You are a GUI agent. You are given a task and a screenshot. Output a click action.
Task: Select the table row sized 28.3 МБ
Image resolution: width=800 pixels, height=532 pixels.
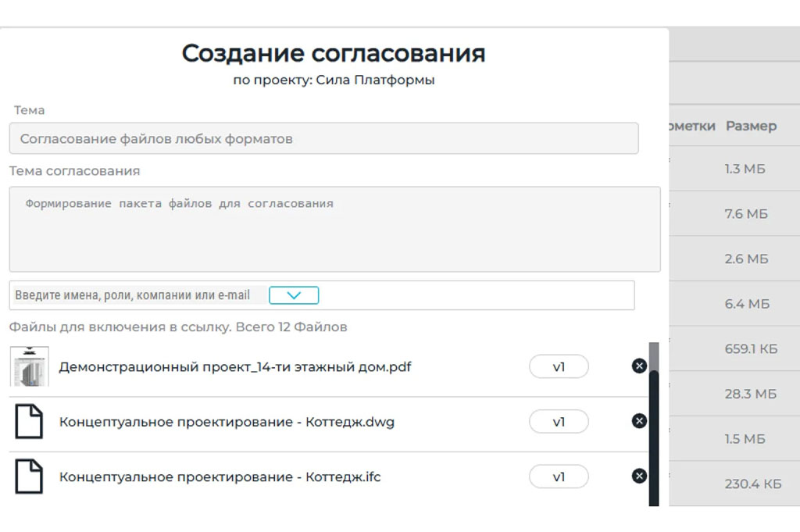pyautogui.click(x=750, y=394)
